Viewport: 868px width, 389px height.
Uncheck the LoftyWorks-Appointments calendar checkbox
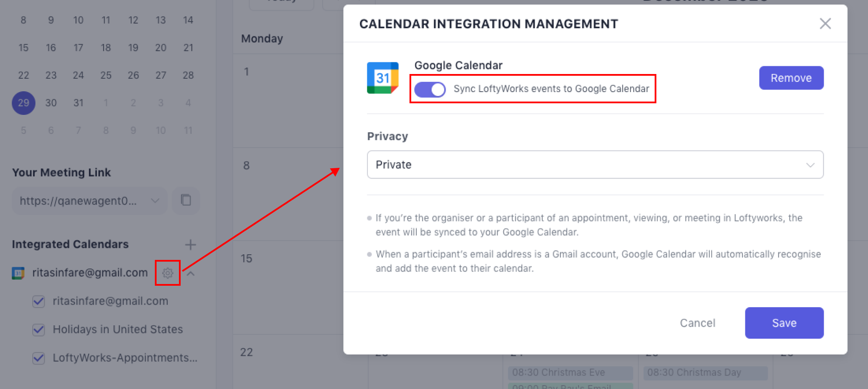[x=39, y=358]
